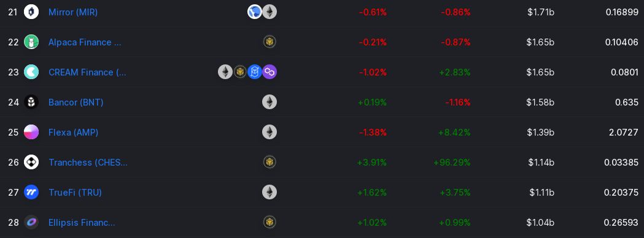Open the Mirror (MIR) protocol link
Screen dimensions: 644x238
click(73, 12)
